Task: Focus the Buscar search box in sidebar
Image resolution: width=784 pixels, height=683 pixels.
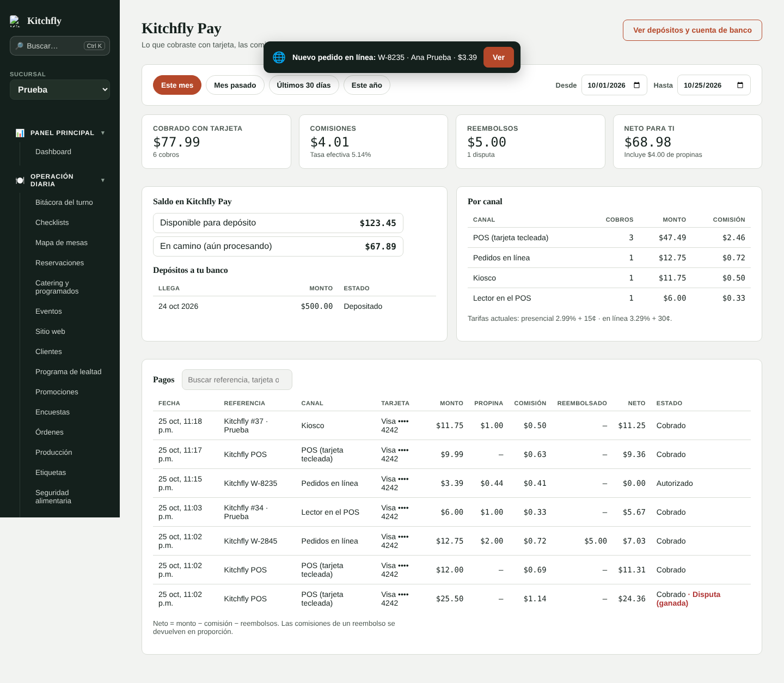Action: click(x=60, y=46)
